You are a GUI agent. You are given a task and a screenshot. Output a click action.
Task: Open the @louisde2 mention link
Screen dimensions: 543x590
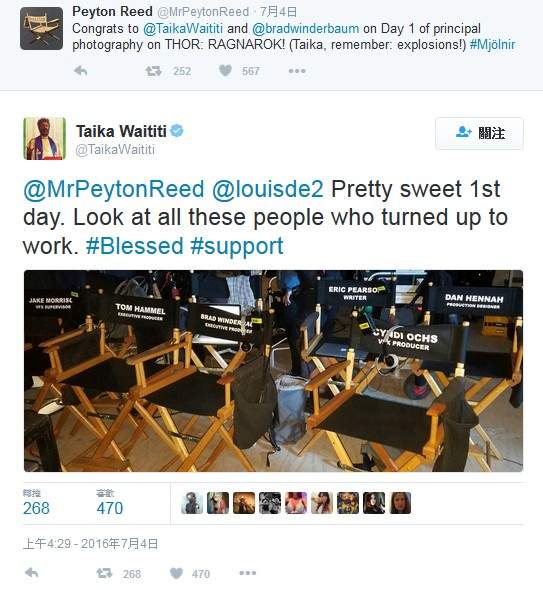click(x=268, y=189)
